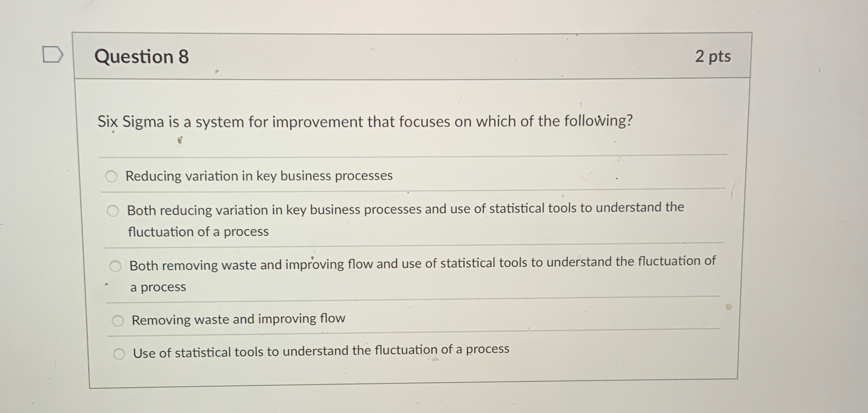
Task: Click the answer text 'Removing waste and improving flow'
Action: coord(238,319)
